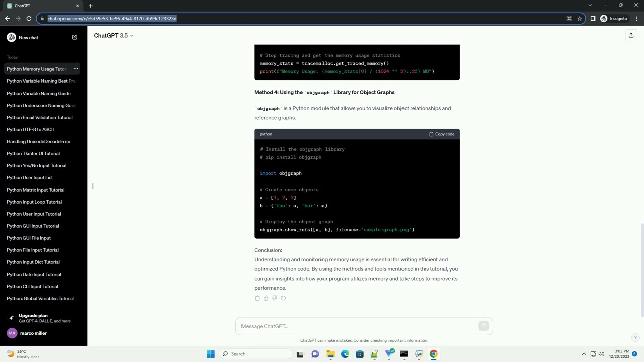The height and width of the screenshot is (362, 644).
Task: Open Chrome menu three dots
Action: 637,19
